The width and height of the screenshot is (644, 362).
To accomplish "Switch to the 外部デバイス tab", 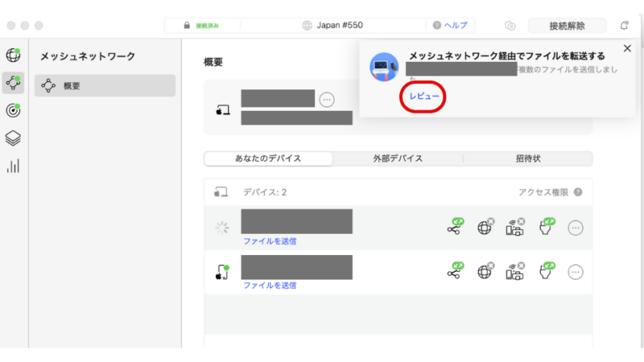I will point(398,159).
